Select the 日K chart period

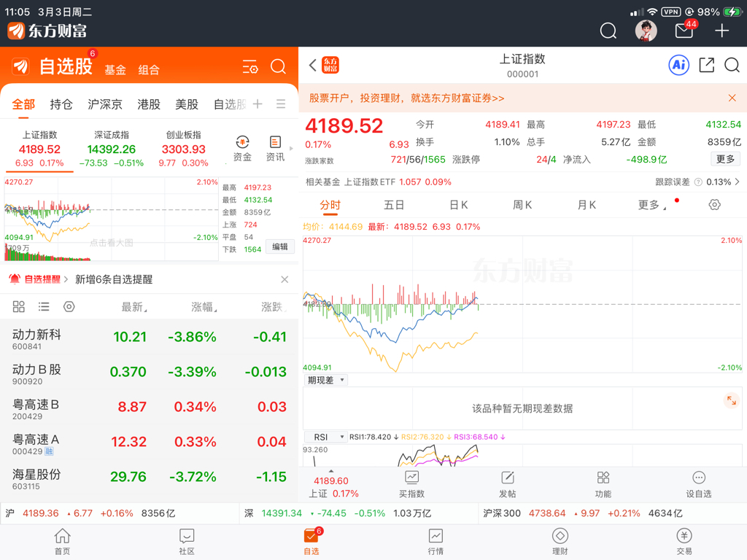459,205
